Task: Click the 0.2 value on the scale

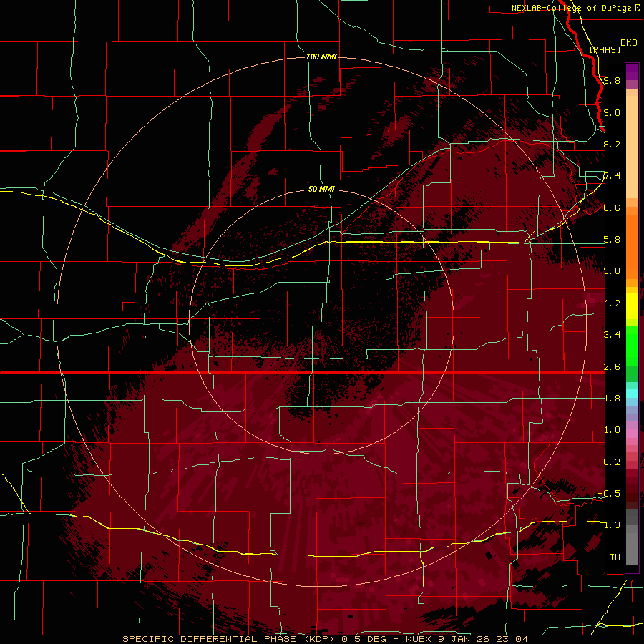Action: click(x=612, y=462)
